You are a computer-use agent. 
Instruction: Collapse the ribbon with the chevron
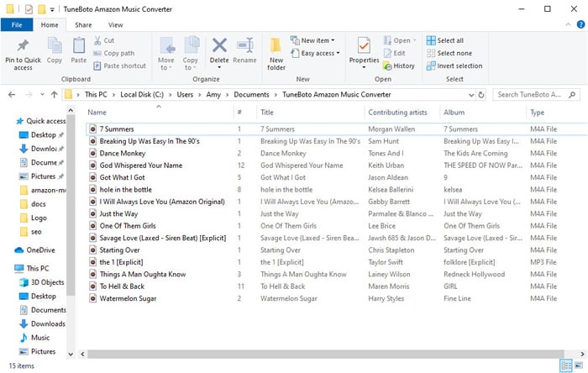(x=568, y=24)
